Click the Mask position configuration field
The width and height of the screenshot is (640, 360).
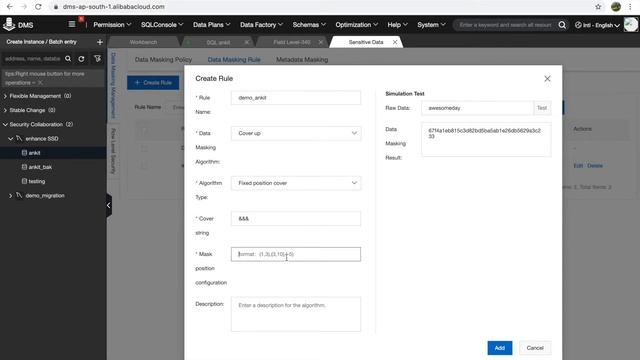[x=296, y=254]
